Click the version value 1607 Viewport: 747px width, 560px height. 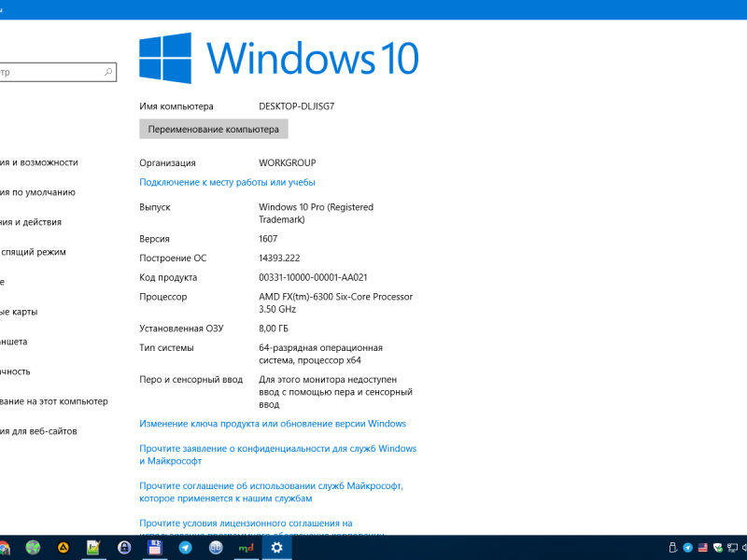point(268,239)
